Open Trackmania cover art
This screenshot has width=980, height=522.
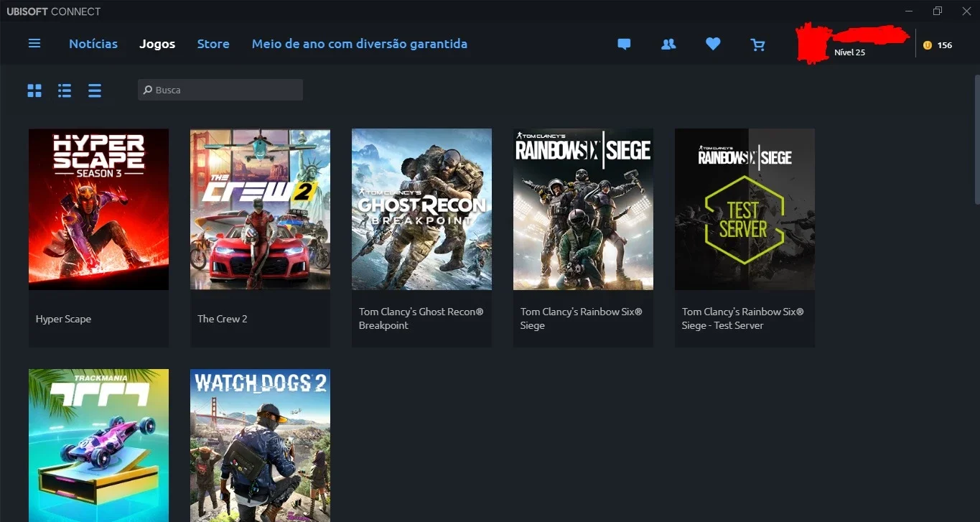tap(99, 445)
